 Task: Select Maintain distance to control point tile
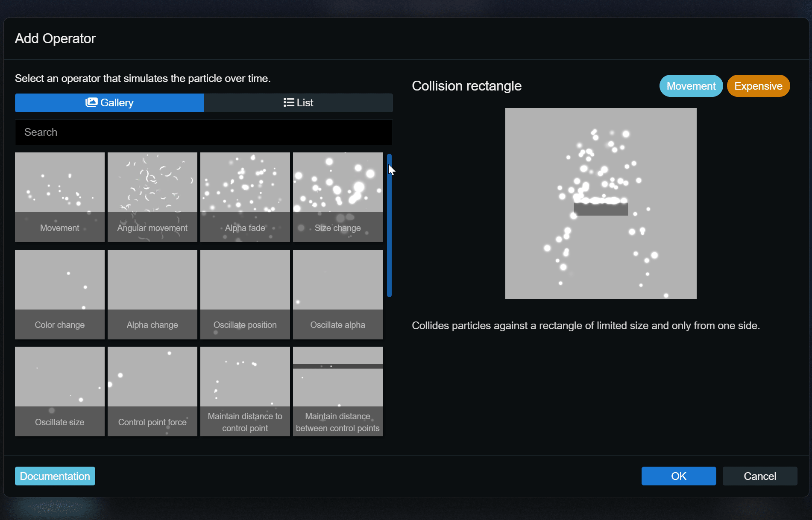(x=245, y=391)
